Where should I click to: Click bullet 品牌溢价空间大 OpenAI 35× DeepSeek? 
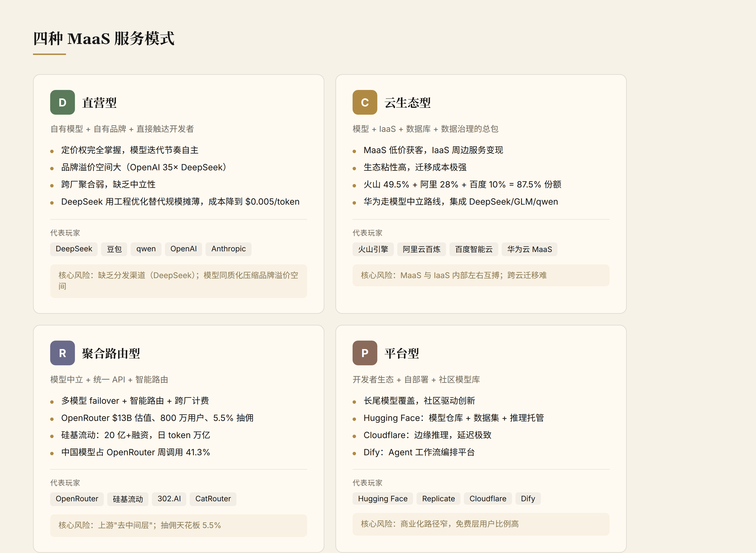tap(144, 167)
